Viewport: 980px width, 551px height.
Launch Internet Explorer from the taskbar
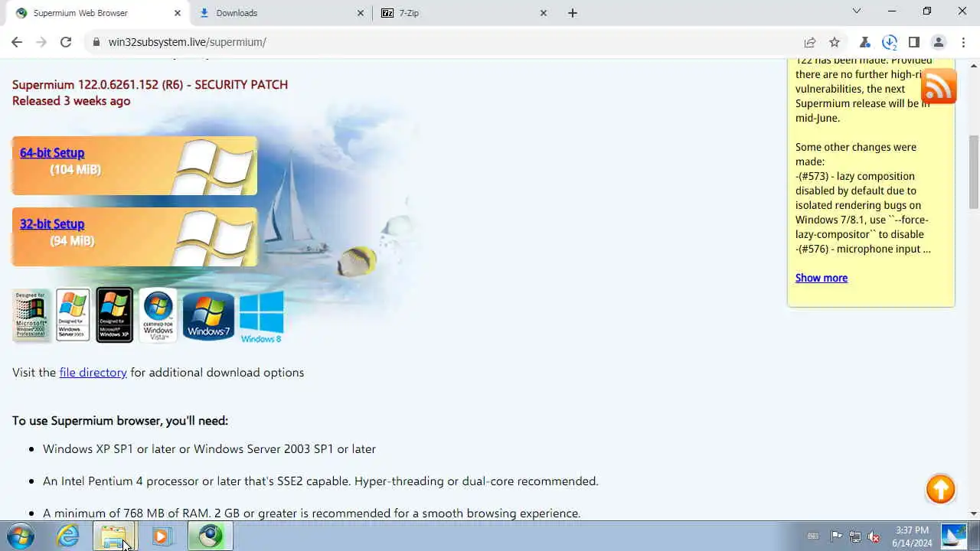(x=68, y=536)
